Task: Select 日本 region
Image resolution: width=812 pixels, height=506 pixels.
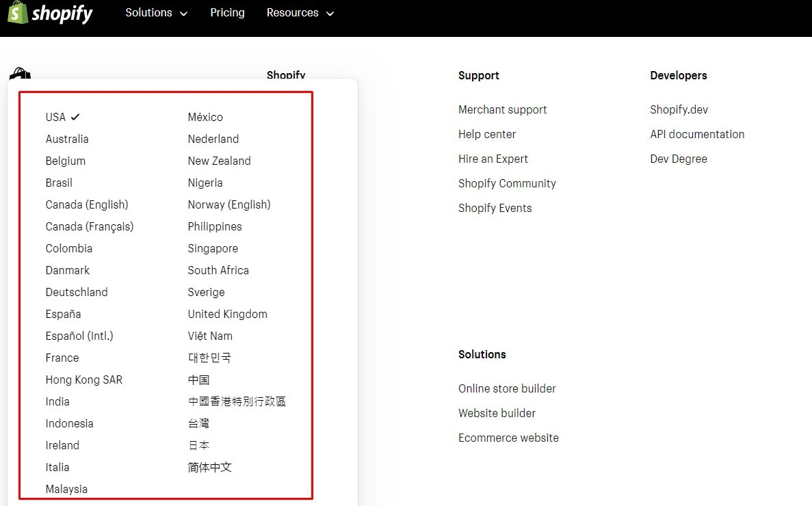Action: pos(199,445)
